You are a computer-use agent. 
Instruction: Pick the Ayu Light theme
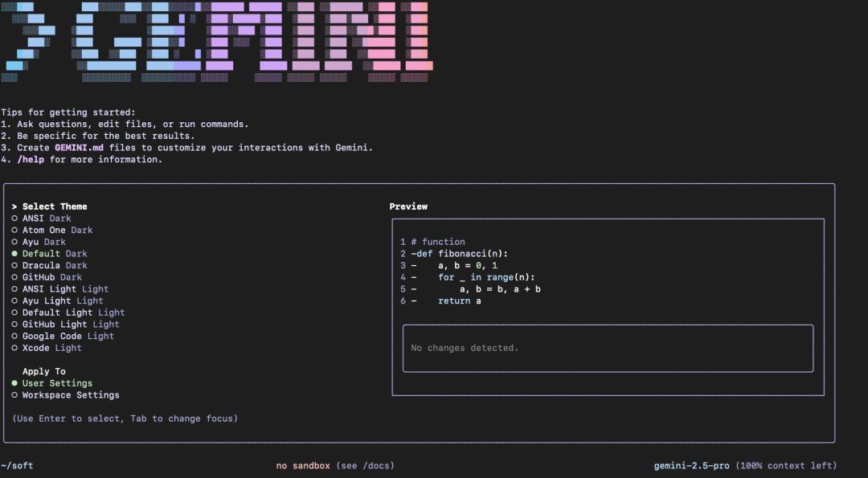(x=58, y=300)
